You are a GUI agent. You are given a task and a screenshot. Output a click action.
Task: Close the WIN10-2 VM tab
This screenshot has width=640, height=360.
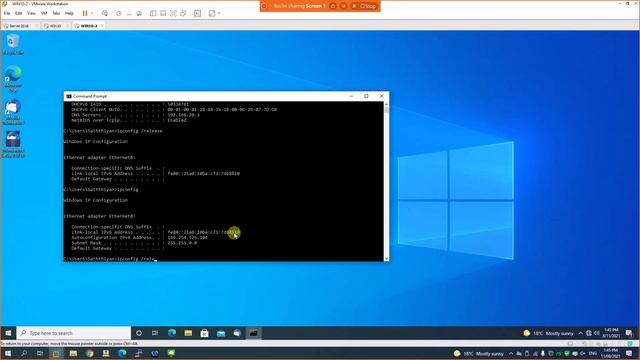[102, 26]
